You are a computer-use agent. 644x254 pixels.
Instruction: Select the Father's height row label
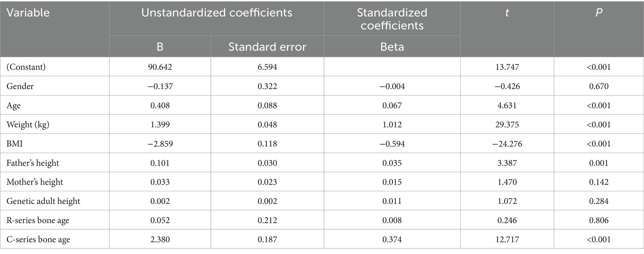33,163
